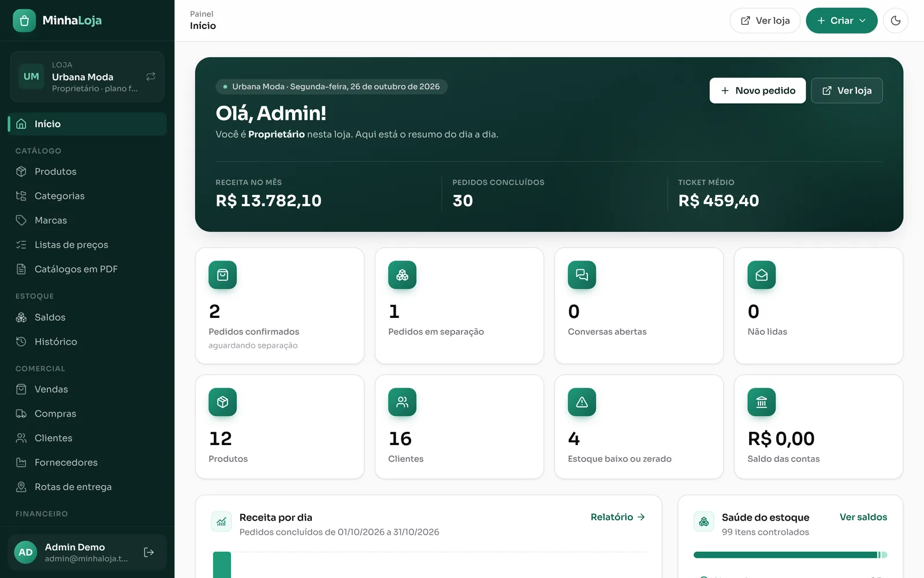The width and height of the screenshot is (924, 578).
Task: Click the Conversas abertas chat icon
Action: pos(582,275)
